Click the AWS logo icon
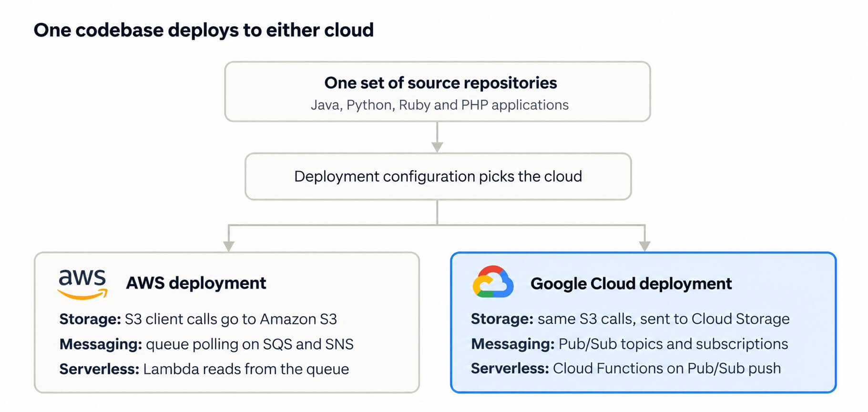Screen dimensions: 868x412 [82, 284]
